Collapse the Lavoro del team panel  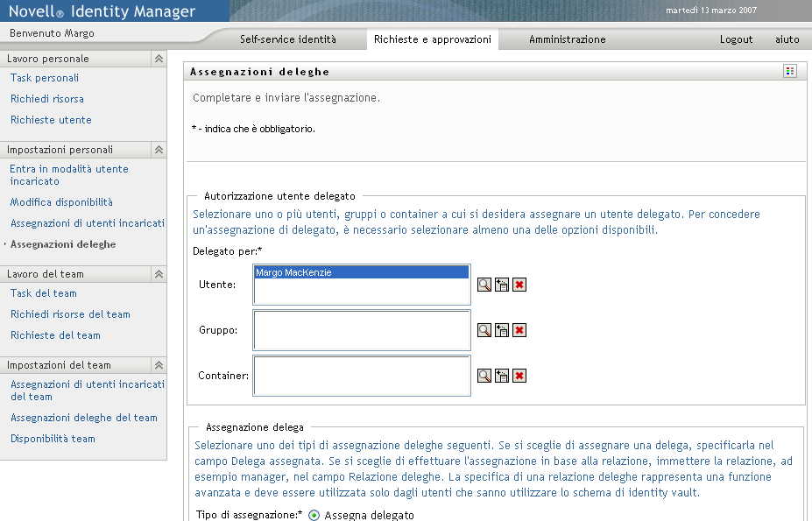(158, 274)
